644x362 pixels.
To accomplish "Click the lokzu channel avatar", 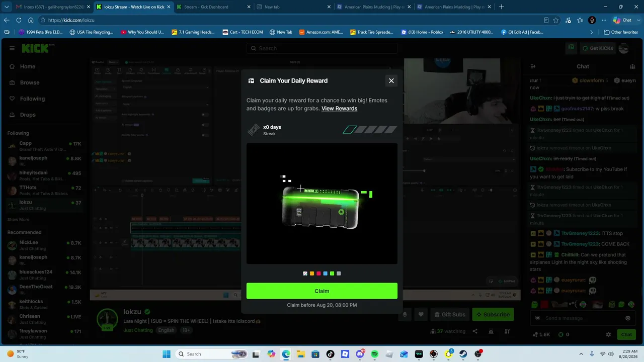I will [107, 319].
